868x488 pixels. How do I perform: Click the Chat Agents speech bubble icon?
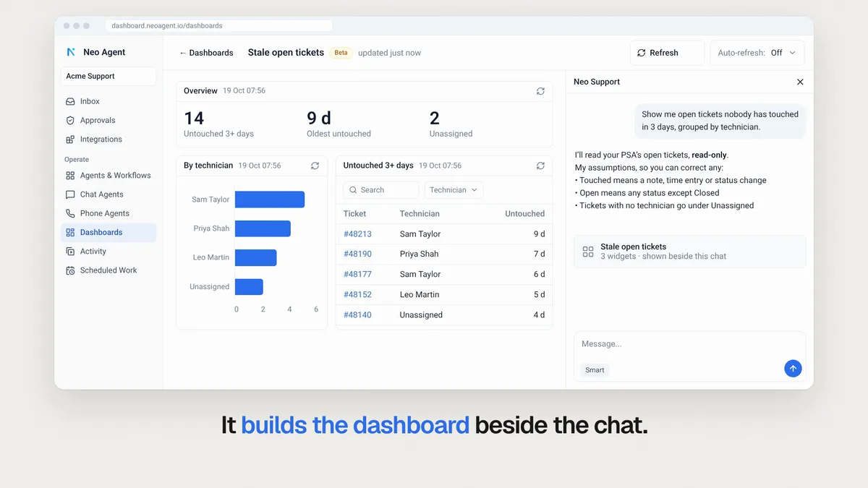coord(70,194)
